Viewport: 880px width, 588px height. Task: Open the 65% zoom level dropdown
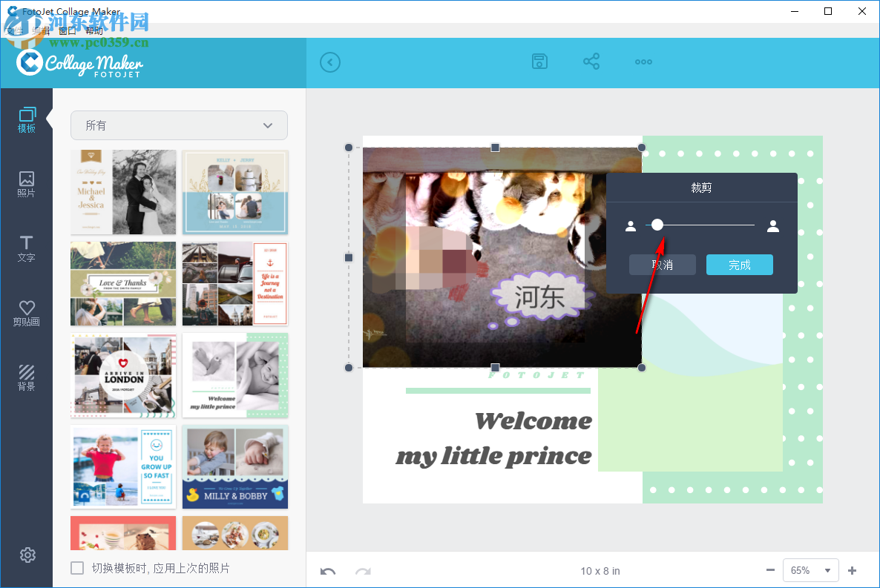coord(810,570)
